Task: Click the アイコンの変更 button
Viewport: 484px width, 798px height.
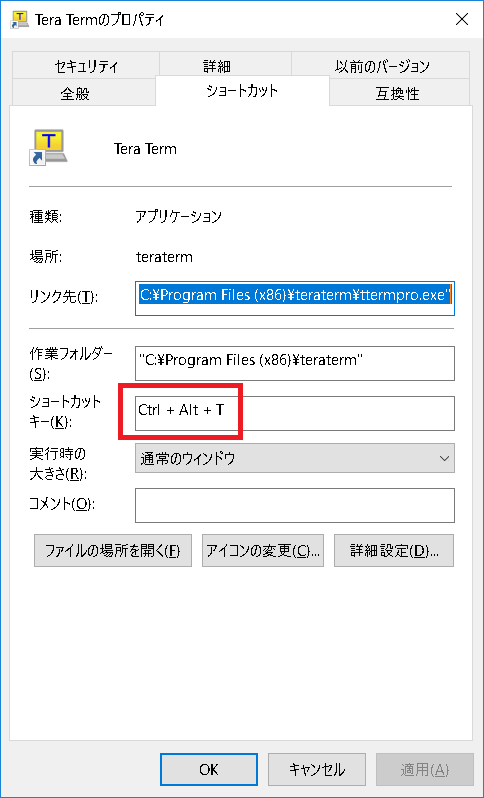Action: pyautogui.click(x=263, y=551)
